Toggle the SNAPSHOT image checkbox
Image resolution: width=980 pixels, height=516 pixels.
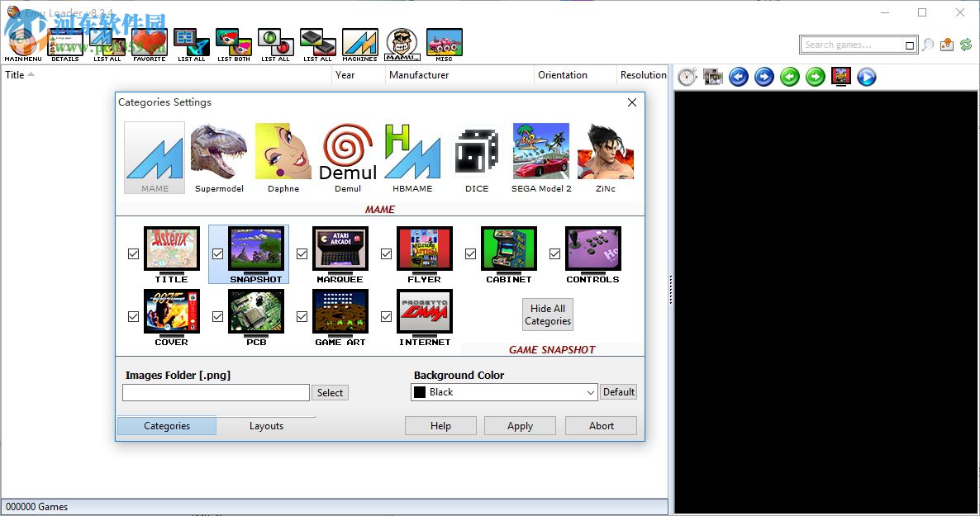[217, 253]
